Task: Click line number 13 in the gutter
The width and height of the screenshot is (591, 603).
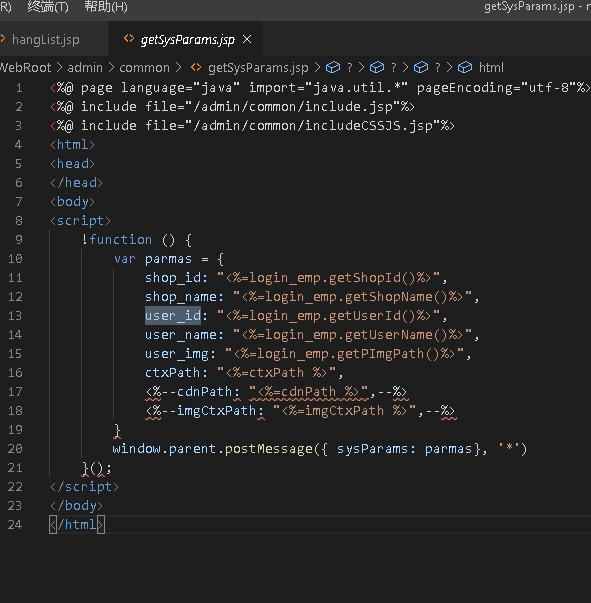Action: pyautogui.click(x=15, y=316)
